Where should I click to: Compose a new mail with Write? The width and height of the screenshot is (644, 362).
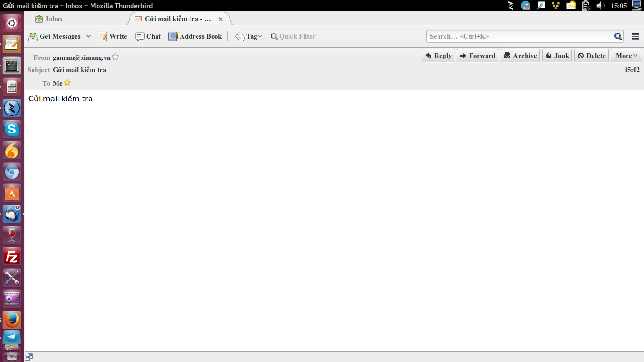click(x=113, y=36)
